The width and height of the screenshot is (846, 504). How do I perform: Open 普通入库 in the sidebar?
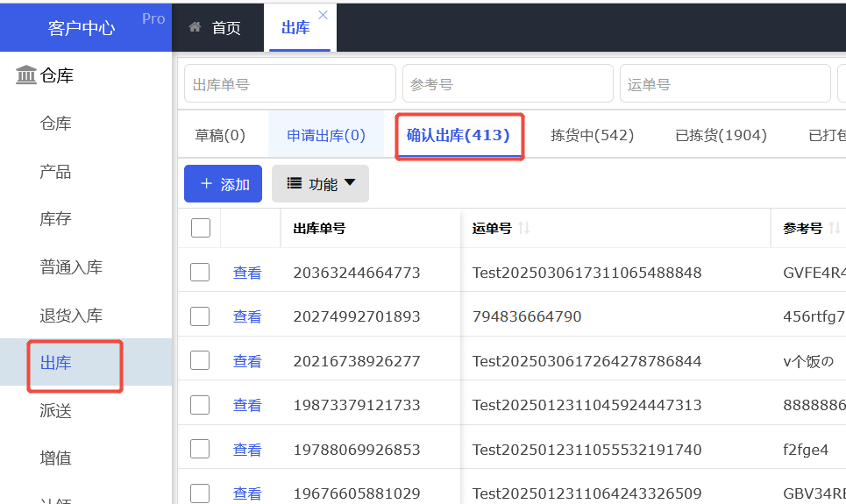(71, 267)
